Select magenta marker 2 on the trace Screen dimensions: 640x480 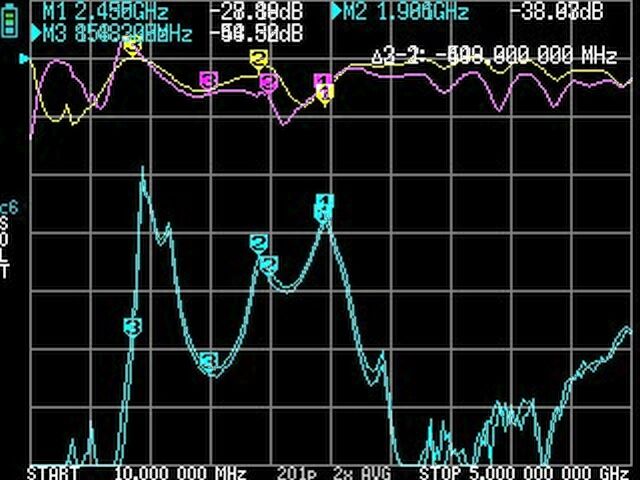(x=268, y=84)
